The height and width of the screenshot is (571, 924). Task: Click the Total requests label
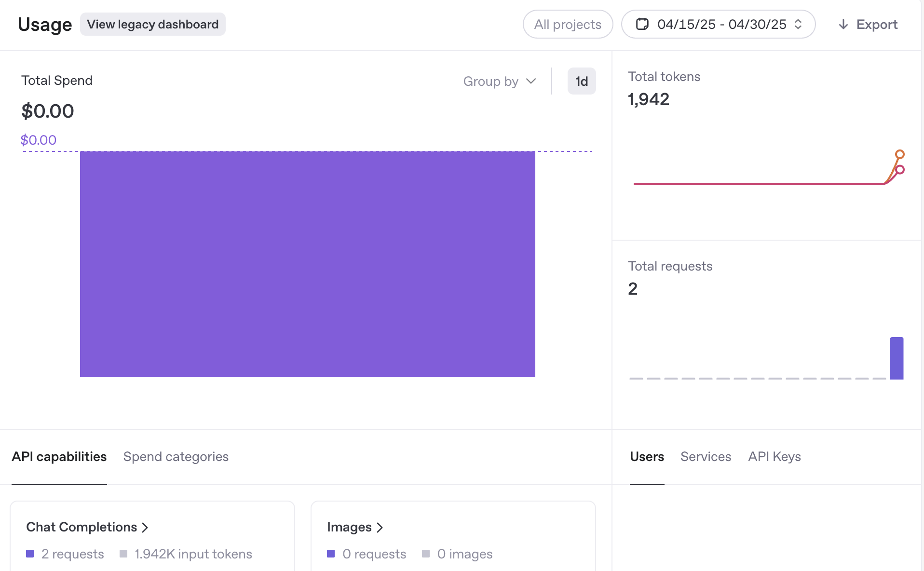point(670,266)
